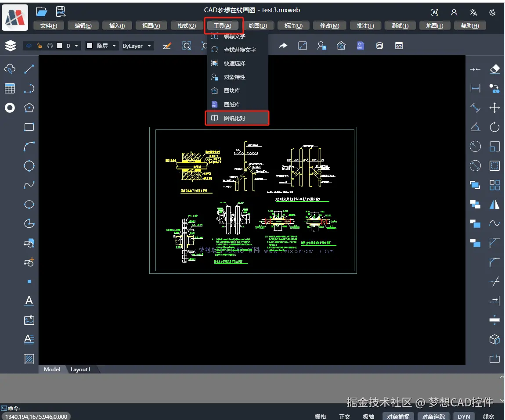
Task: Select the Mirror tool
Action: click(495, 205)
